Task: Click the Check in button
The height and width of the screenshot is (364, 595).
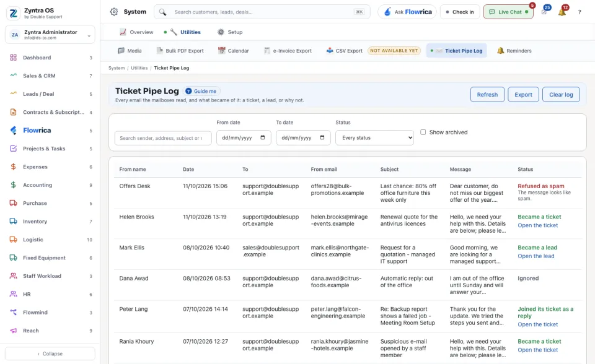Action: pos(460,12)
